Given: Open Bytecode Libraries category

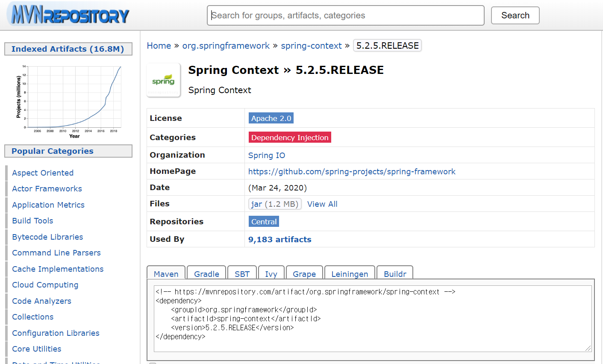Looking at the screenshot, I should [47, 237].
